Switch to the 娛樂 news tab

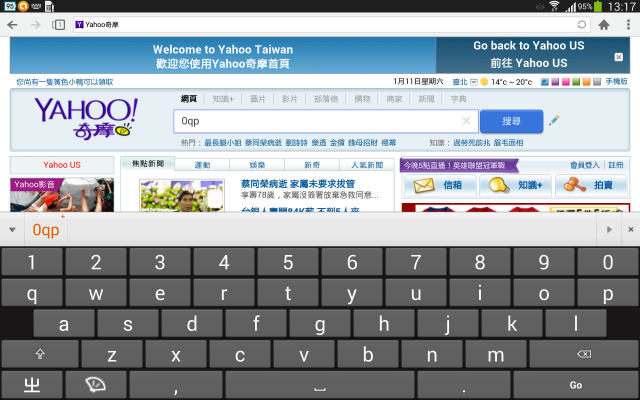pos(257,165)
